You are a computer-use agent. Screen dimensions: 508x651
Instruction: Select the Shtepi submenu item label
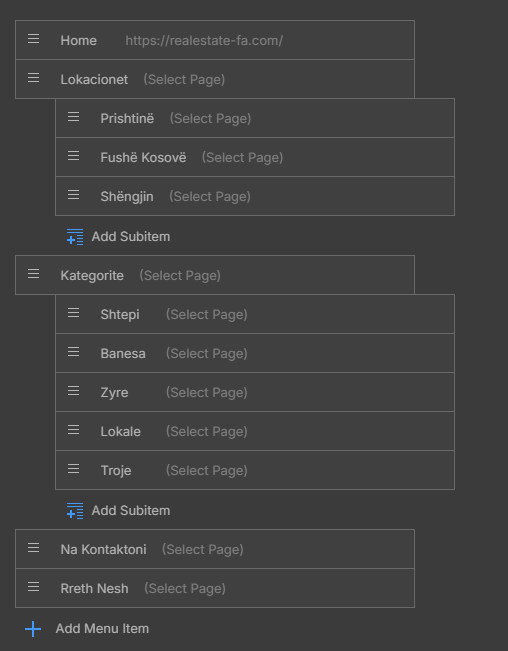(120, 315)
